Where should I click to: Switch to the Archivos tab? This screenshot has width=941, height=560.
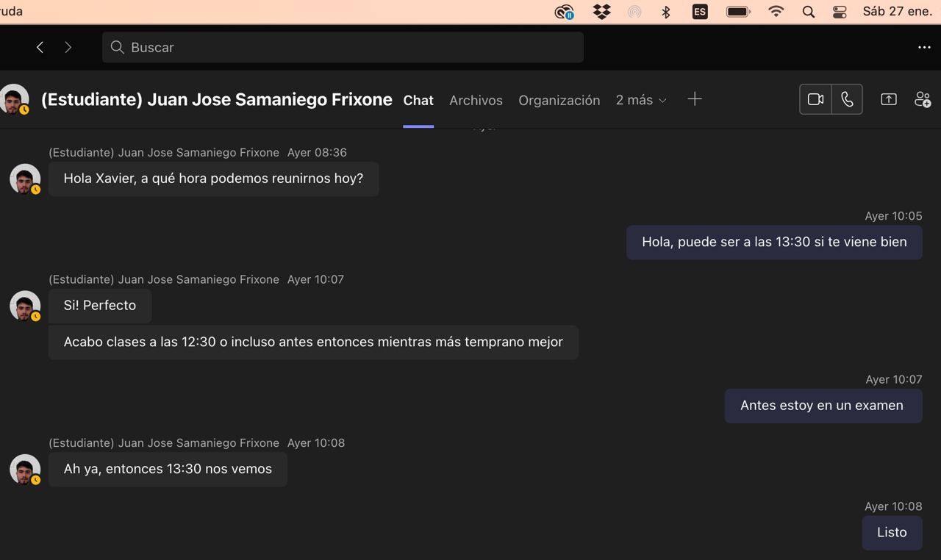(476, 100)
